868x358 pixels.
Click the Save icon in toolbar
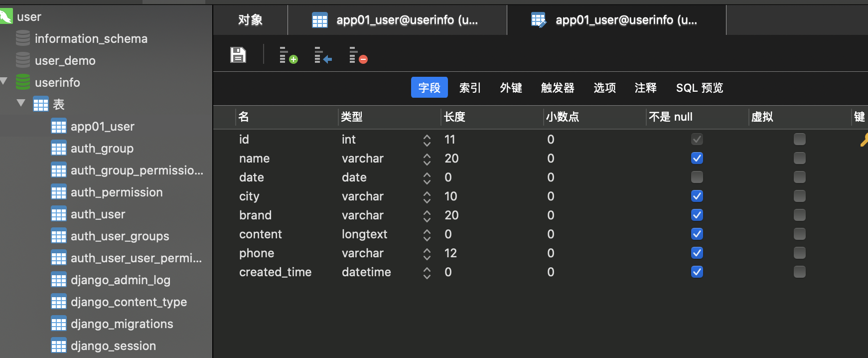pyautogui.click(x=238, y=55)
